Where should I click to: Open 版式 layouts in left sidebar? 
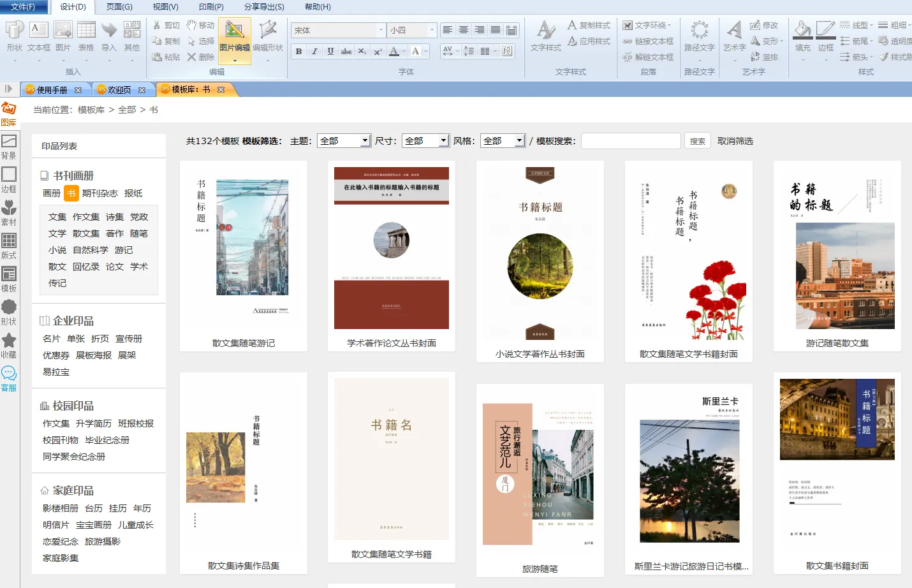click(x=9, y=247)
